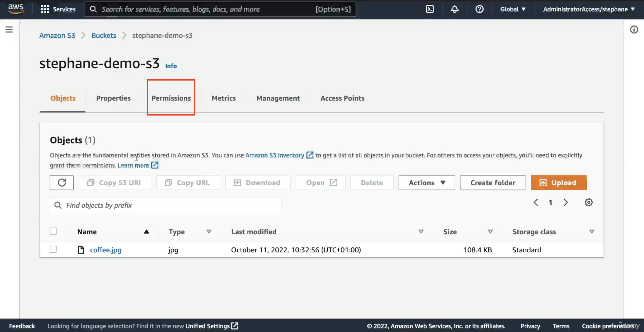
Task: Open the Management tab
Action: pyautogui.click(x=278, y=98)
